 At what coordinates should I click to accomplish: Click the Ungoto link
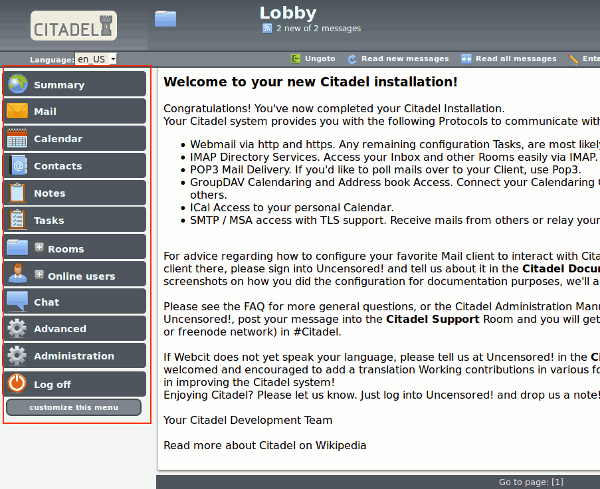(x=320, y=59)
